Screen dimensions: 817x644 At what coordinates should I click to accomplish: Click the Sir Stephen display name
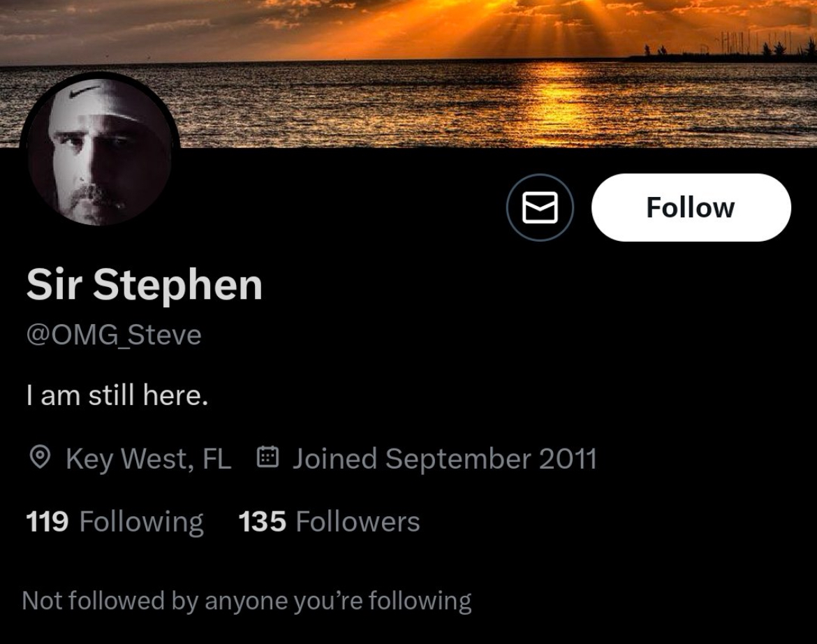tap(145, 284)
